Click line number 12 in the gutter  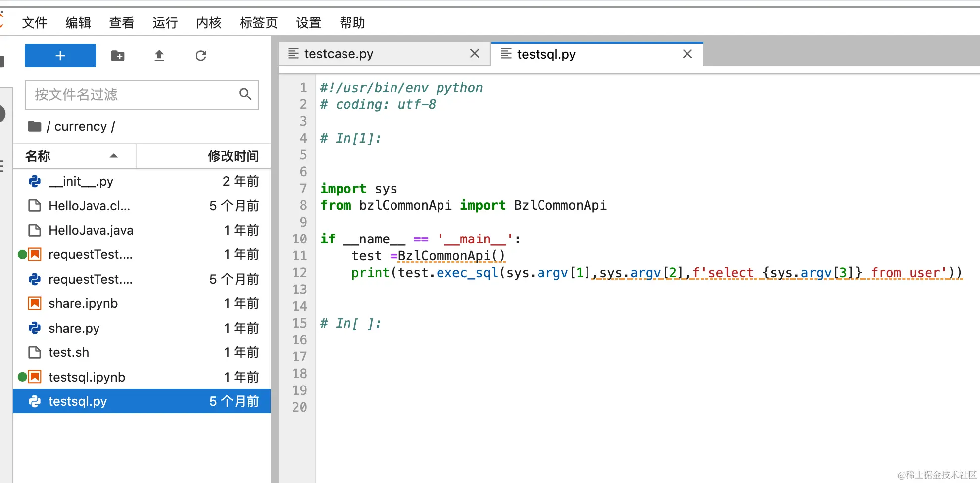[x=300, y=273]
